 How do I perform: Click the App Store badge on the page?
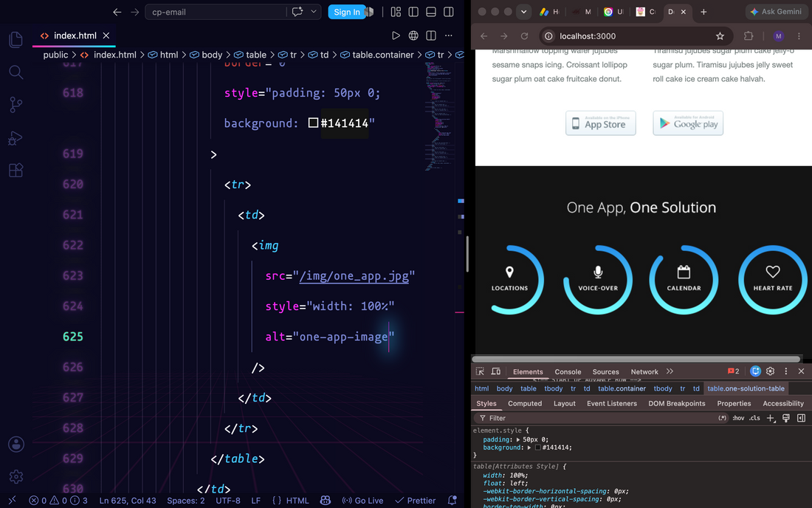tap(600, 123)
